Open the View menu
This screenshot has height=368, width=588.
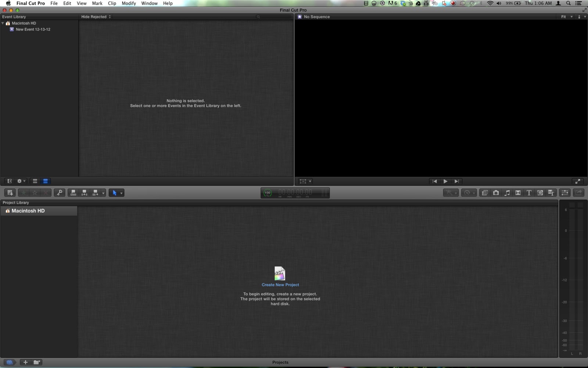coord(82,3)
